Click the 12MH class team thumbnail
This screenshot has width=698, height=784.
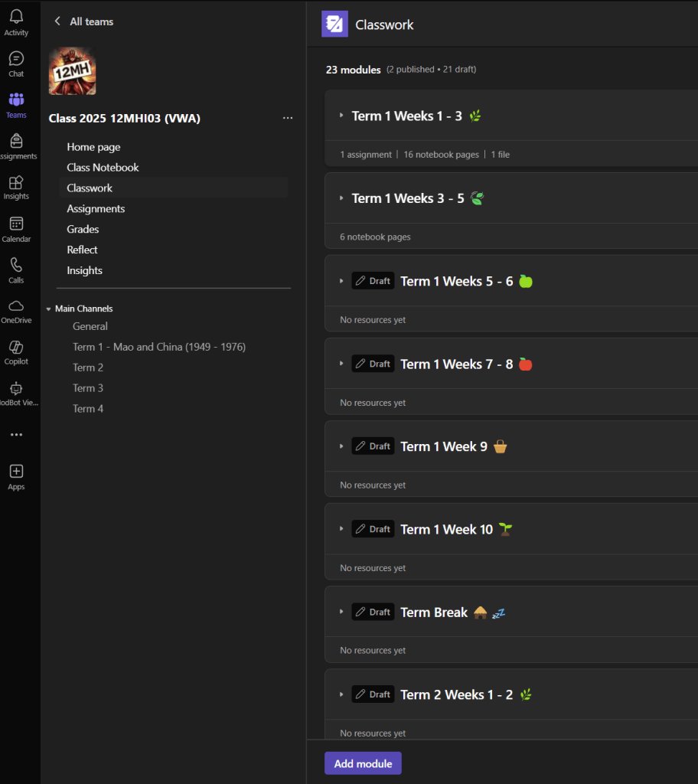coord(72,72)
